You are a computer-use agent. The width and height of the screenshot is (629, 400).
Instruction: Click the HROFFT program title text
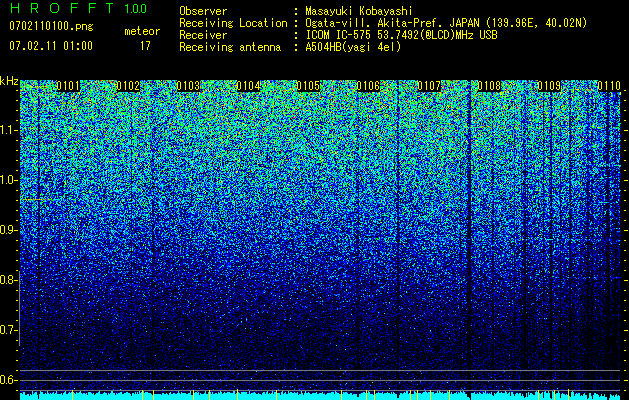62,8
